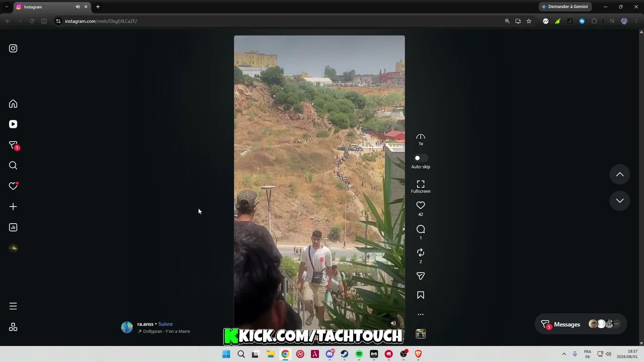Click the Instagram logo in the sidebar
The image size is (644, 362).
[x=13, y=48]
